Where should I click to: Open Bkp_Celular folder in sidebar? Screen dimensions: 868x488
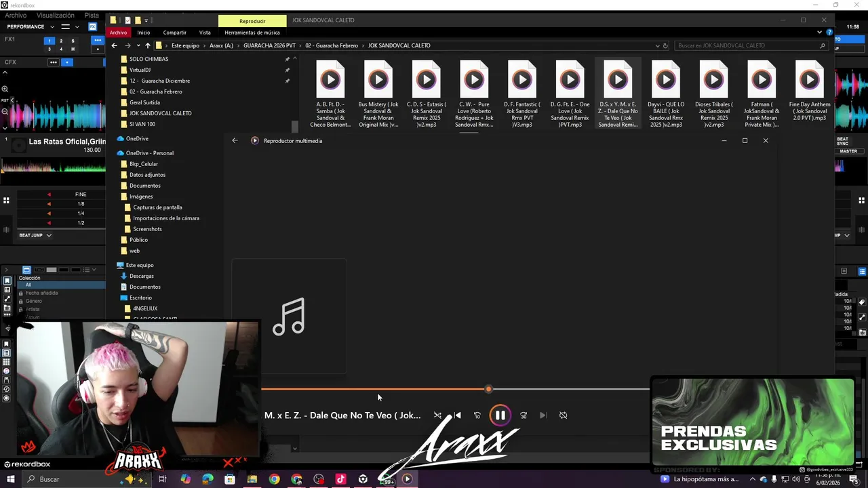click(143, 164)
